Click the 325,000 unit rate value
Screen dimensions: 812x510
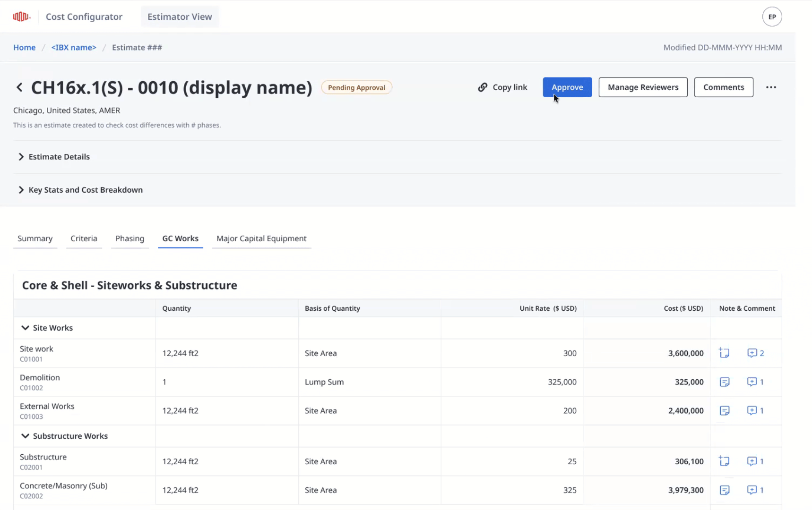click(x=562, y=382)
